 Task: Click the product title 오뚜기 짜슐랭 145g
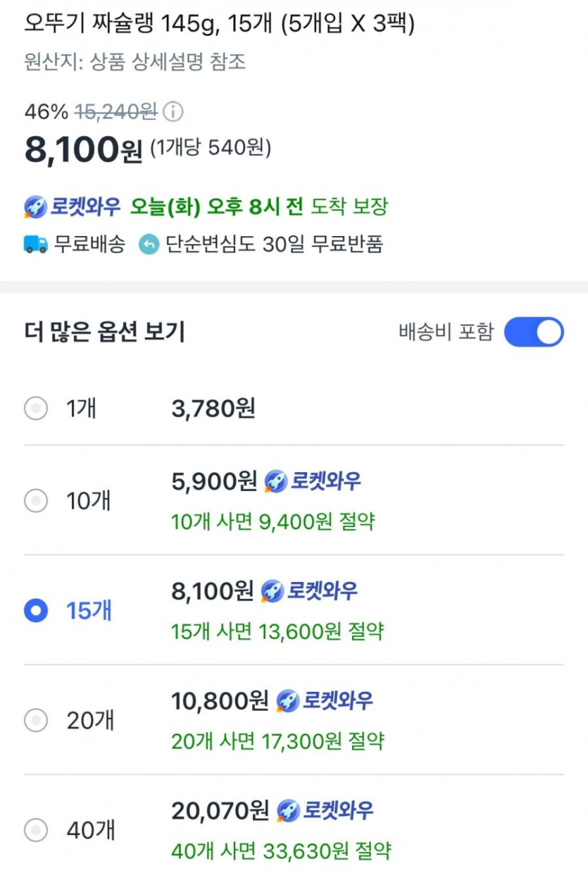(219, 25)
